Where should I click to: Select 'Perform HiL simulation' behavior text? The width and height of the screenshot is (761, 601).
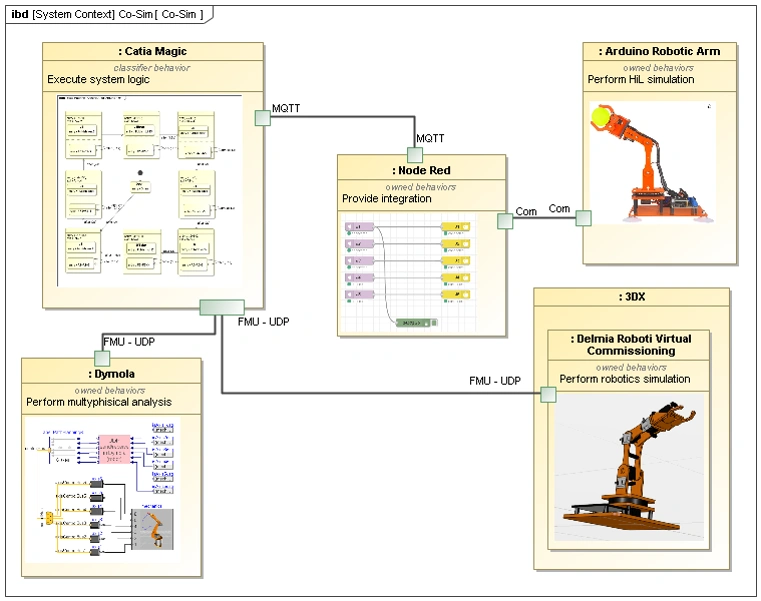[x=641, y=79]
